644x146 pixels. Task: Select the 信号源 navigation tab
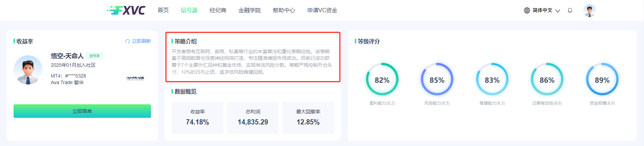(189, 10)
